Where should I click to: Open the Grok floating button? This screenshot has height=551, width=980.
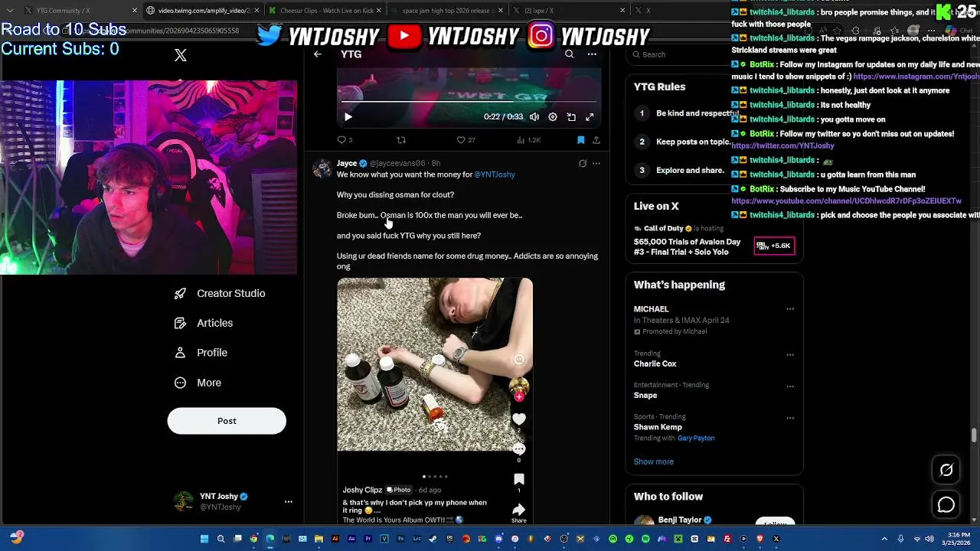point(946,470)
